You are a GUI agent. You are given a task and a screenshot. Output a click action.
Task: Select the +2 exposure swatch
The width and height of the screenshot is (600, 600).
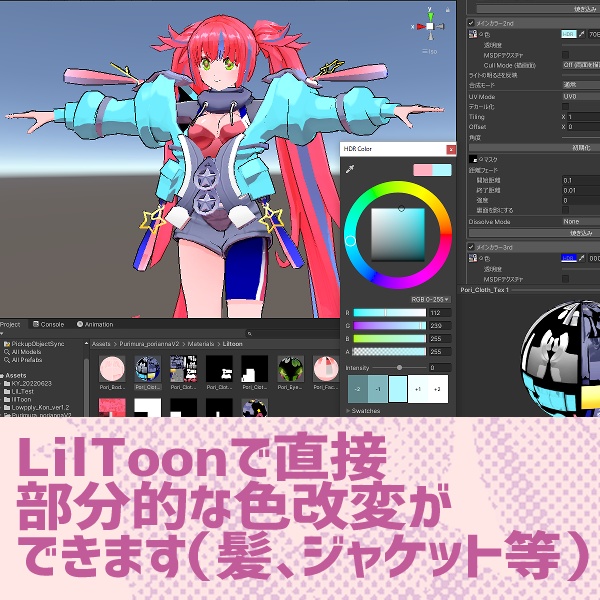(438, 389)
